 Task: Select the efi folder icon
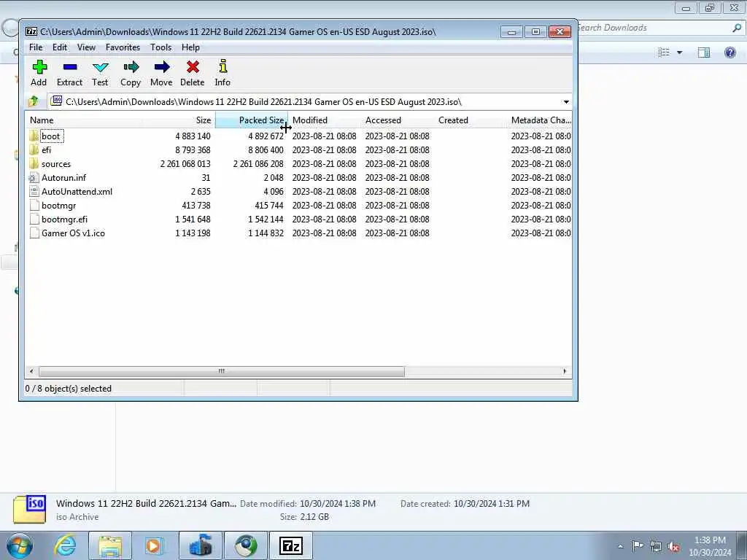click(x=34, y=150)
